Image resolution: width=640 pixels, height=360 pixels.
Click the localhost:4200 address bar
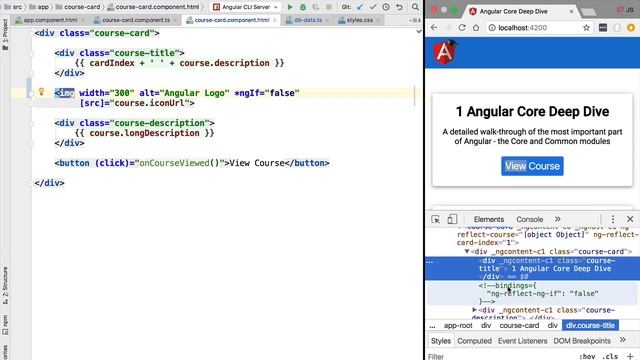538,28
